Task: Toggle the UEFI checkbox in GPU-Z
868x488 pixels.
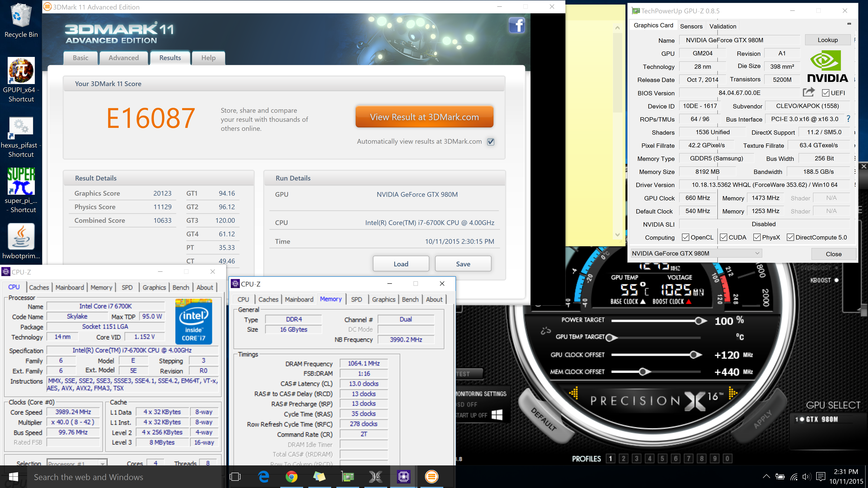Action: click(826, 93)
